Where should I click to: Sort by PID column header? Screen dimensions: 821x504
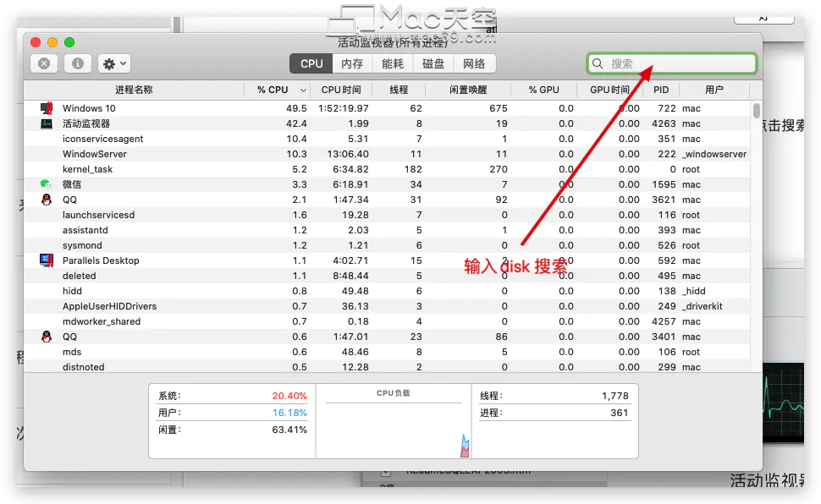(661, 90)
